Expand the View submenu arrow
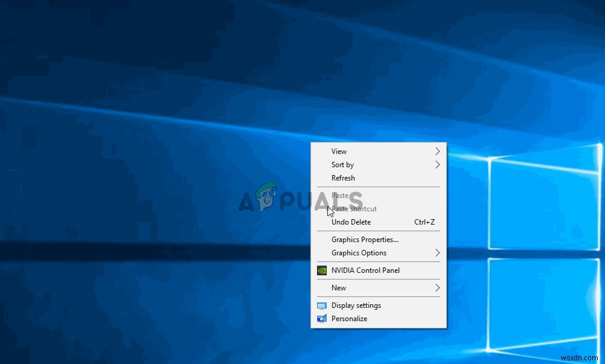605x364 pixels. [x=437, y=151]
